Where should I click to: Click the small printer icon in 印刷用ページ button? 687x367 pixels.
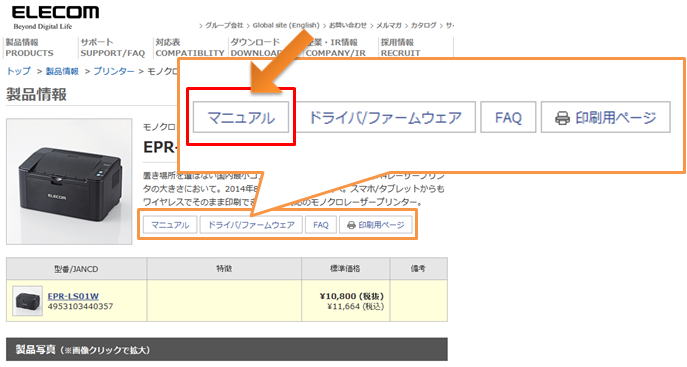(351, 225)
